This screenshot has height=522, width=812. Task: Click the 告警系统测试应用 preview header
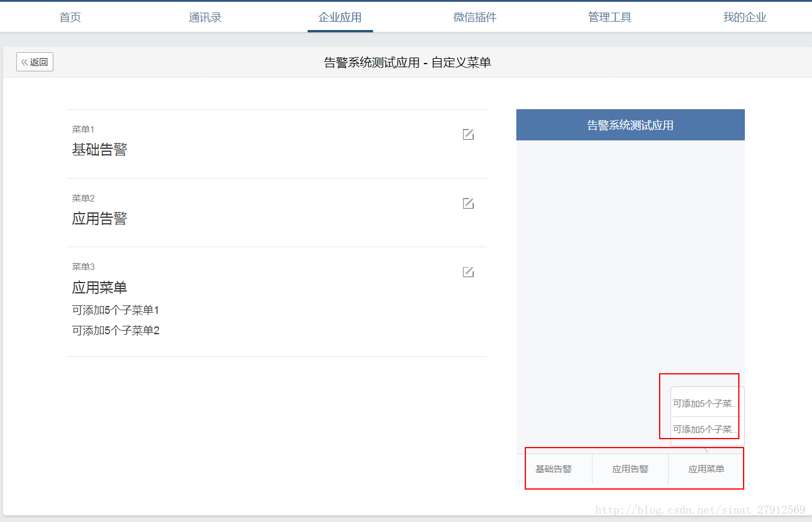(630, 125)
